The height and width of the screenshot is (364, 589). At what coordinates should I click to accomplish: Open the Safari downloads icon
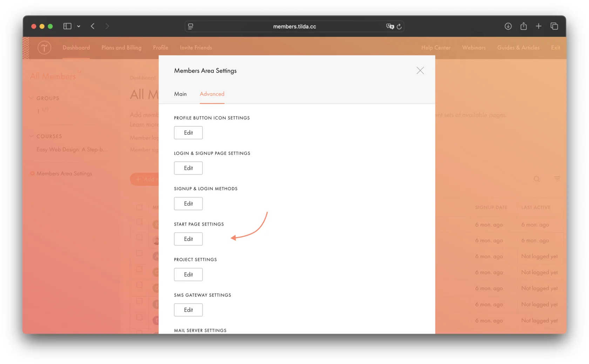(x=508, y=26)
